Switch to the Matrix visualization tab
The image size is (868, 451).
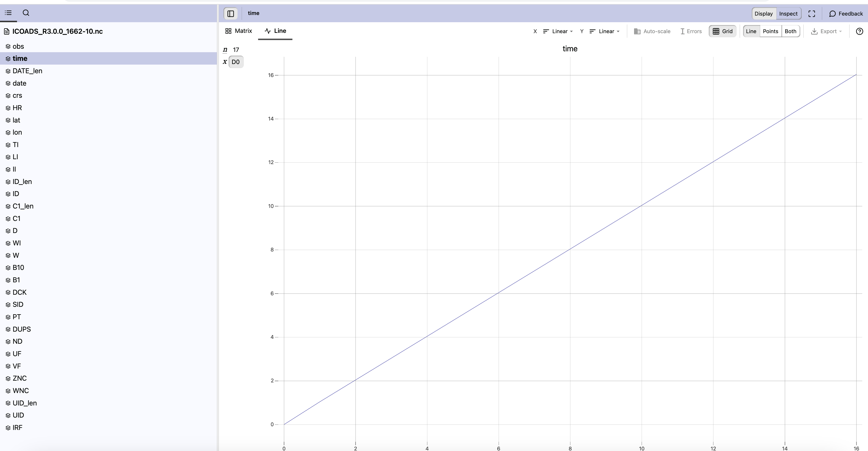(x=238, y=31)
